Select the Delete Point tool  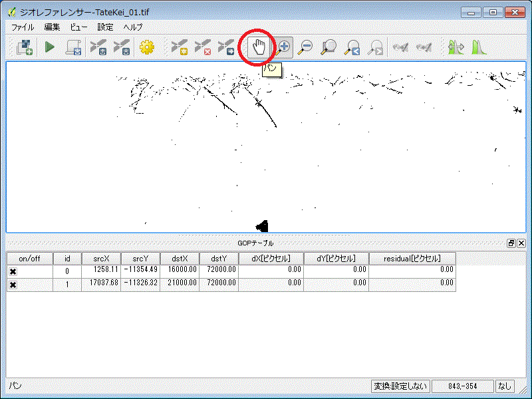202,47
